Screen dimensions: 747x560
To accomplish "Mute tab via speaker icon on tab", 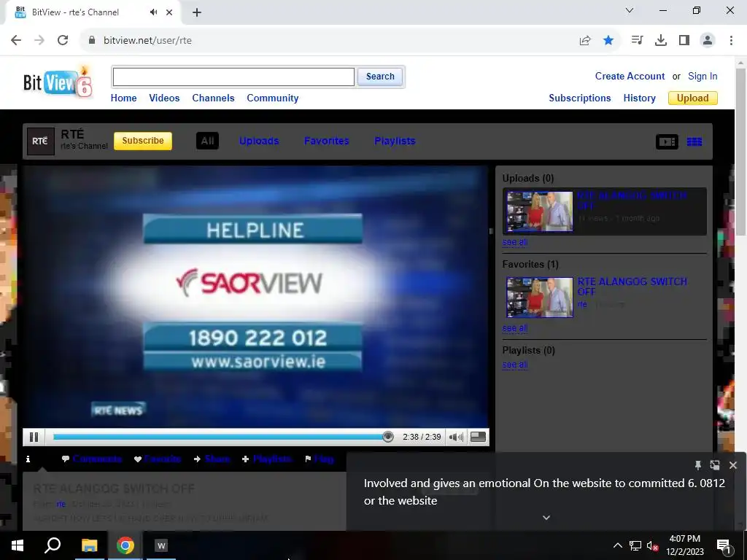I will pyautogui.click(x=153, y=12).
